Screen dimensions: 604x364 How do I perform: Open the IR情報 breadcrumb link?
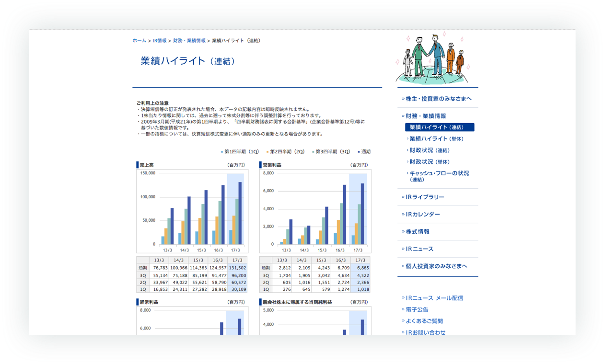click(160, 41)
